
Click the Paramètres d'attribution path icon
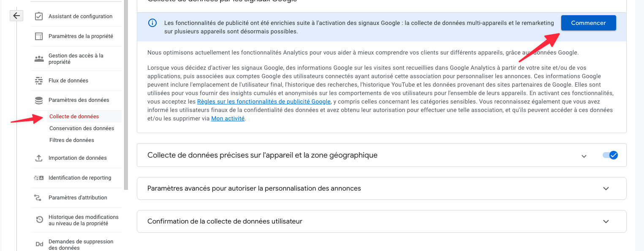[39, 198]
